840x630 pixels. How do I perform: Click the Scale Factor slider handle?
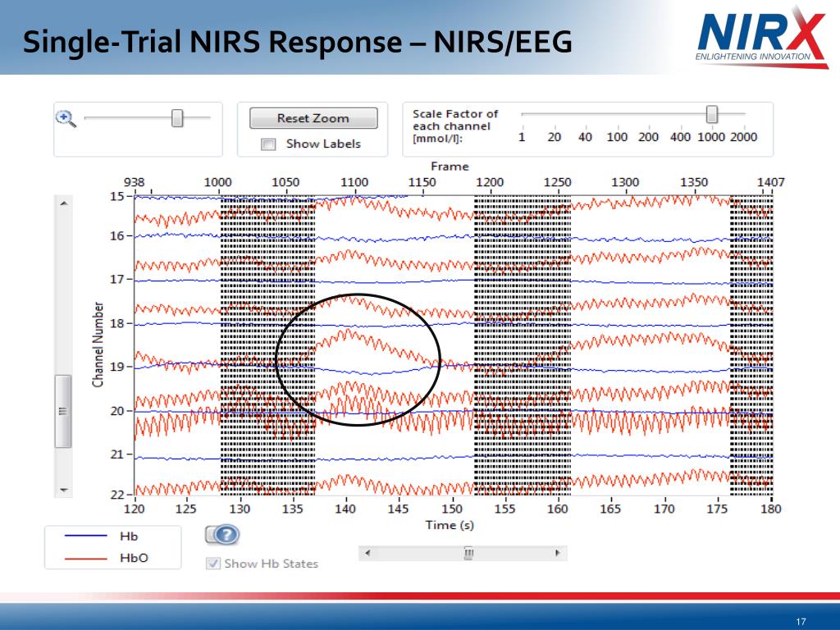coord(711,114)
